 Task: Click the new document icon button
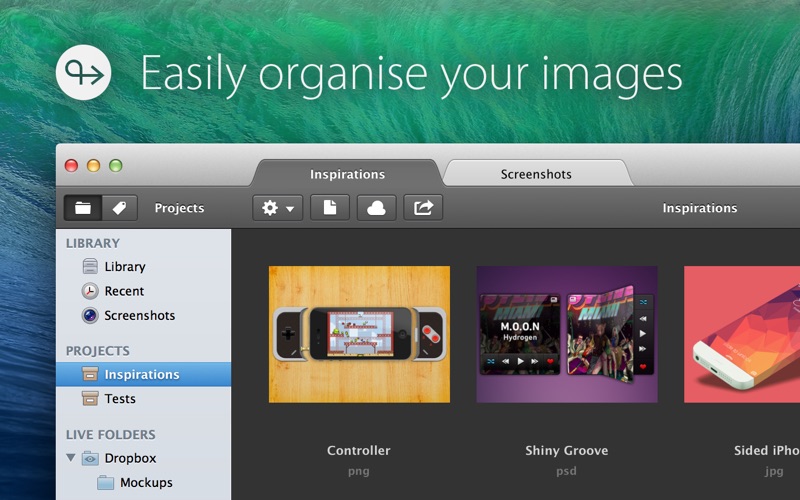(330, 208)
